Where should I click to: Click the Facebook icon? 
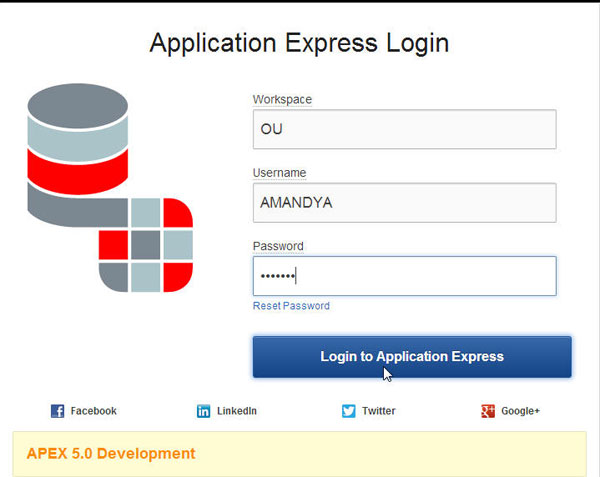[x=57, y=411]
